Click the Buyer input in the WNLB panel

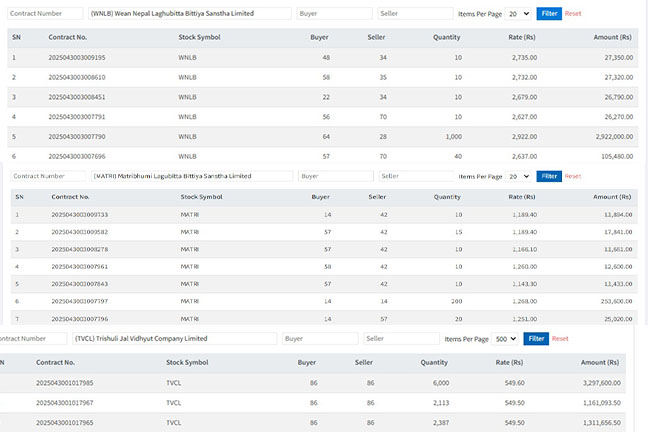coord(334,14)
